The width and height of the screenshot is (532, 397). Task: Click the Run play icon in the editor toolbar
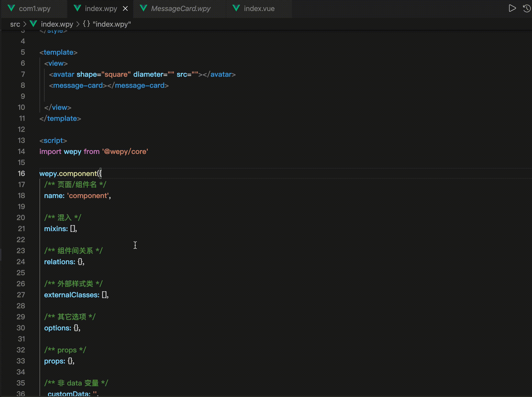point(512,9)
